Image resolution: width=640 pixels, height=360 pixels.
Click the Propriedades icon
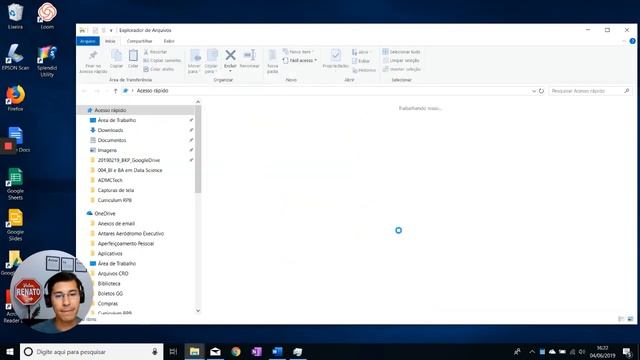[x=336, y=55]
